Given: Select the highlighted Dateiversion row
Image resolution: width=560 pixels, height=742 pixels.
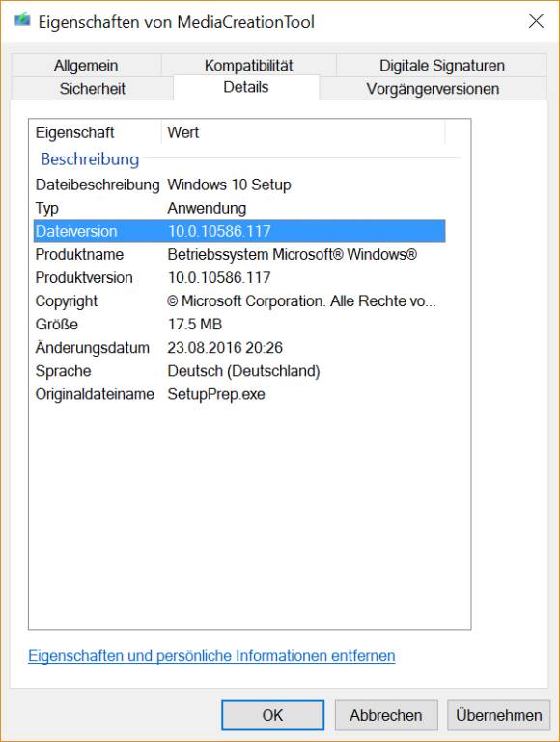Looking at the screenshot, I should (x=239, y=231).
